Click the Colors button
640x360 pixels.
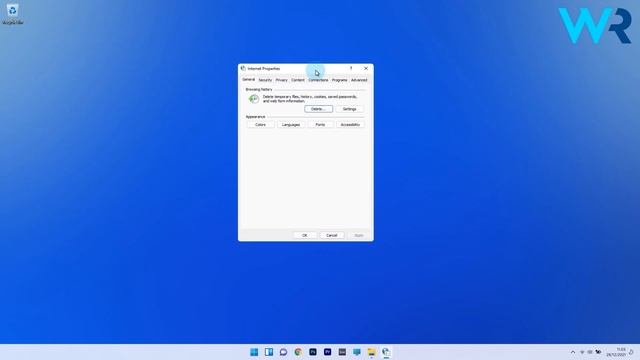point(260,124)
